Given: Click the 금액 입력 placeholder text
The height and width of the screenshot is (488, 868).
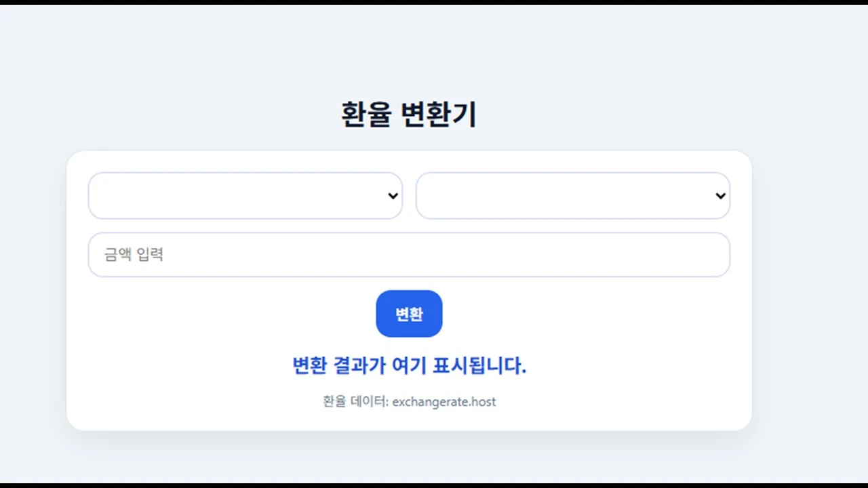Looking at the screenshot, I should [134, 254].
